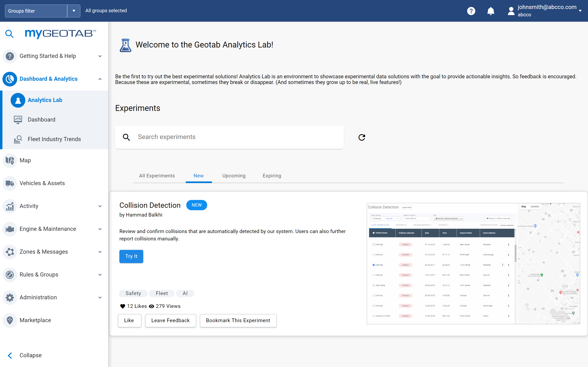Select Fleet Industry Trends icon
This screenshot has width=588, height=367.
(18, 139)
